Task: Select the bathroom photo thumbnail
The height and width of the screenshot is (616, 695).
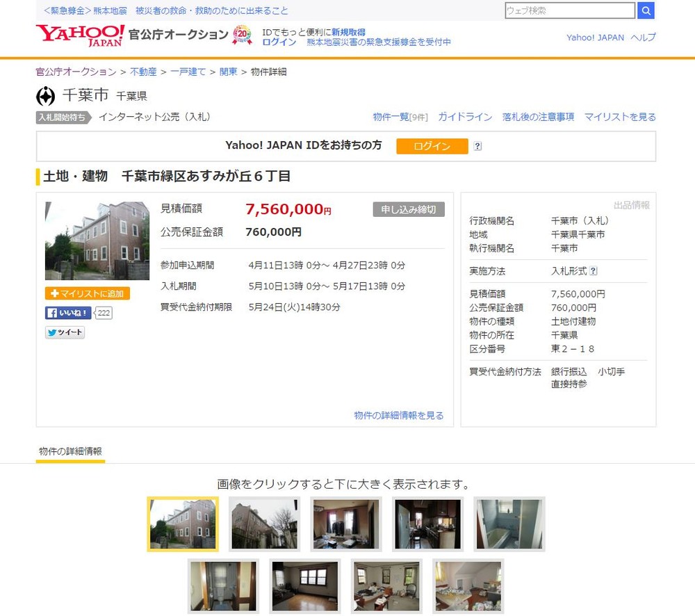Action: (x=509, y=524)
